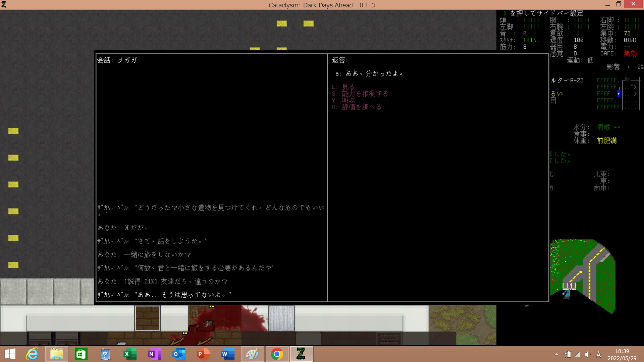Choose the 'L: 見る' dialogue option

(x=343, y=87)
